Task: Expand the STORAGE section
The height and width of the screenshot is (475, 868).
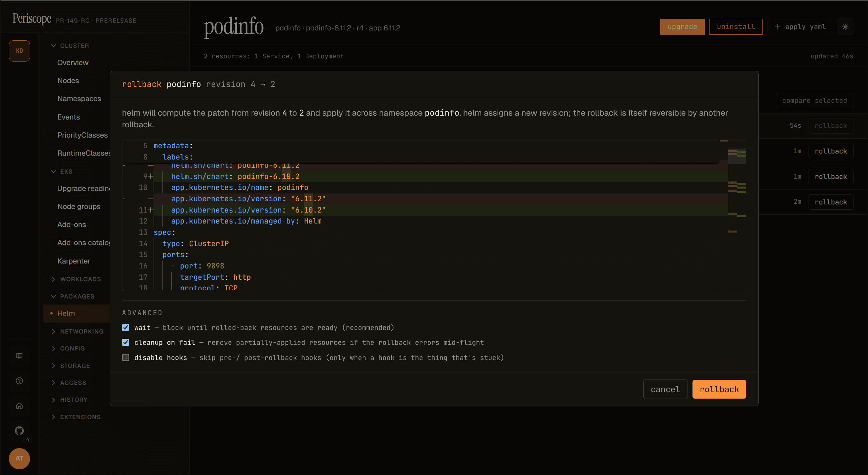Action: tap(71, 366)
